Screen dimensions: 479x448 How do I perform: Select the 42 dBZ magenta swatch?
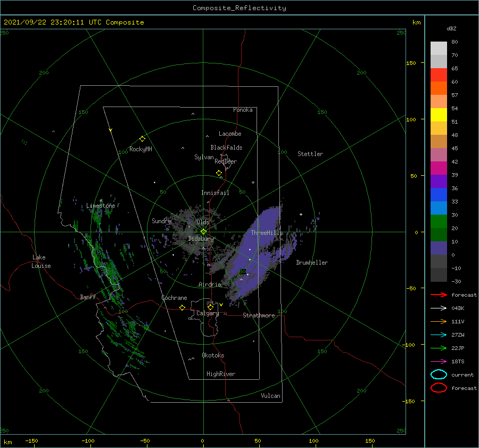(x=439, y=168)
